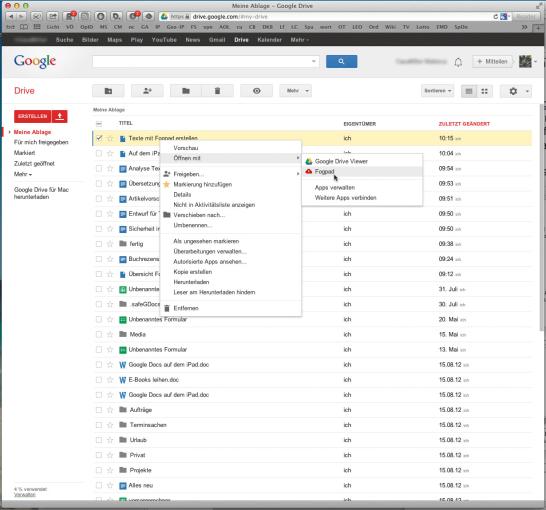The width and height of the screenshot is (546, 510).
Task: Click 'Google Drive für Mac herunterladen' link
Action: point(41,193)
